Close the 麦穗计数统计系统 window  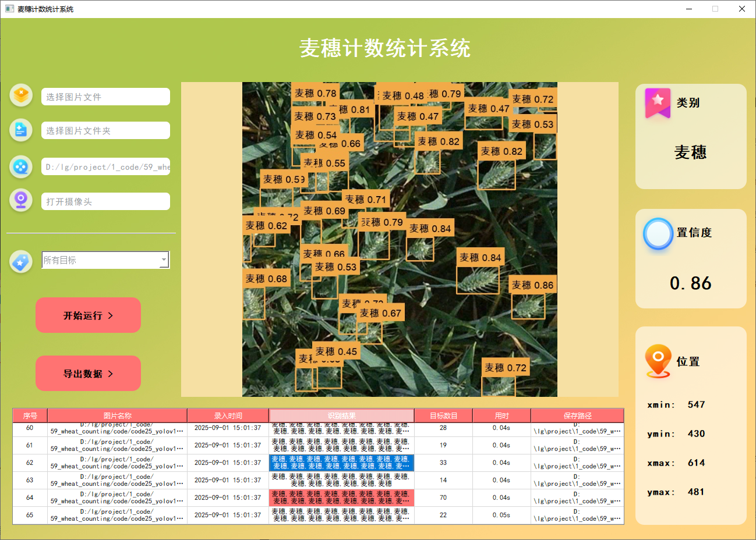tap(742, 9)
